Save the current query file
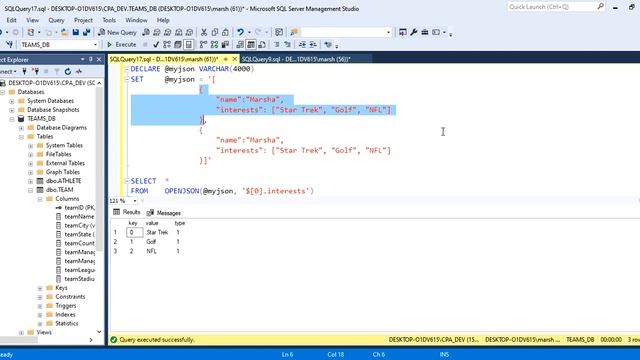Screen dimensions: 640x360 (x=76, y=32)
